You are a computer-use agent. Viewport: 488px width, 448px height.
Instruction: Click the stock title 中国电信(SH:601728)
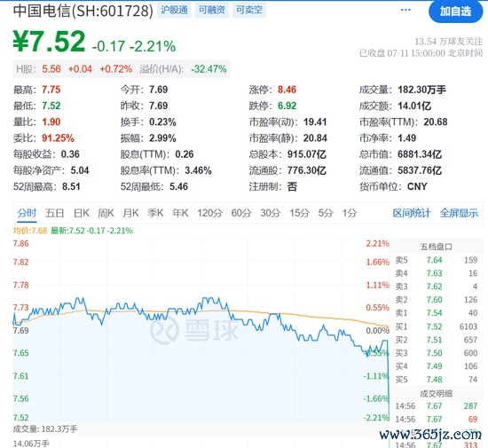(83, 11)
